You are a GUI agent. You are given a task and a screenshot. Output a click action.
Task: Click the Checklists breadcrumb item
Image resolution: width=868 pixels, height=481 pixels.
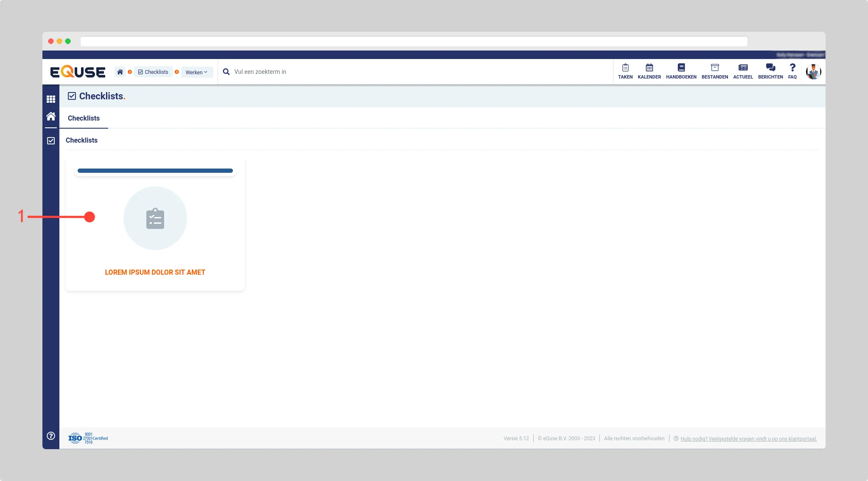[x=153, y=72]
